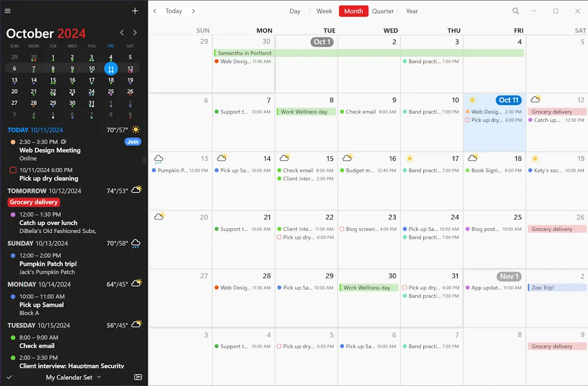Tick the Blog screen task on October 23

342,229
